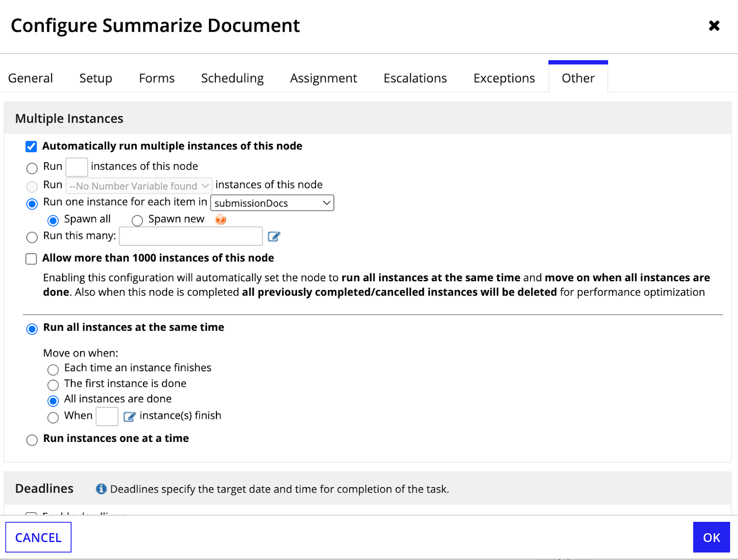The height and width of the screenshot is (560, 738).
Task: Click the Deadlines section heading
Action: (x=44, y=489)
